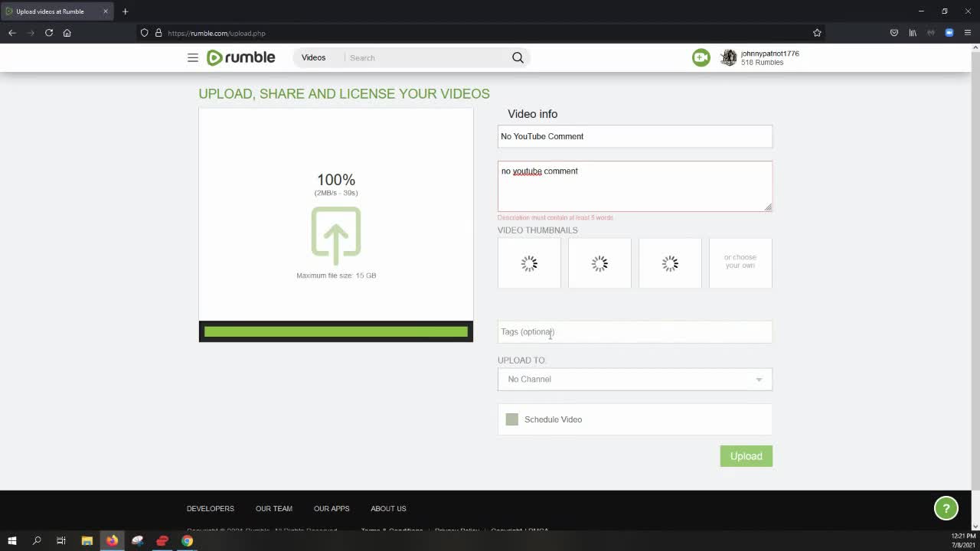Expand the No Channel upload dropdown
This screenshot has width=980, height=551.
(x=635, y=379)
